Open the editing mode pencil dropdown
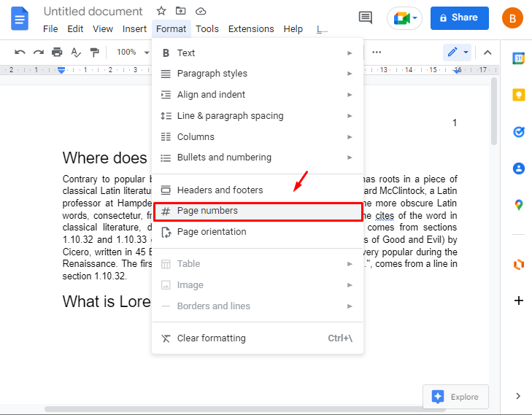The width and height of the screenshot is (532, 415). coord(457,53)
